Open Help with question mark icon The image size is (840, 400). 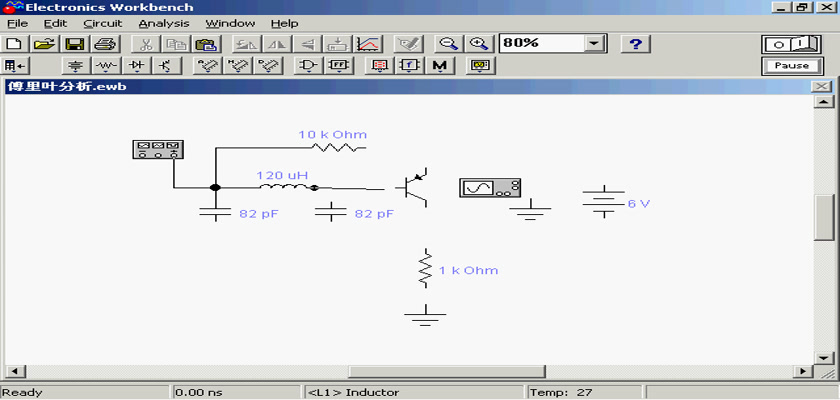tap(635, 44)
